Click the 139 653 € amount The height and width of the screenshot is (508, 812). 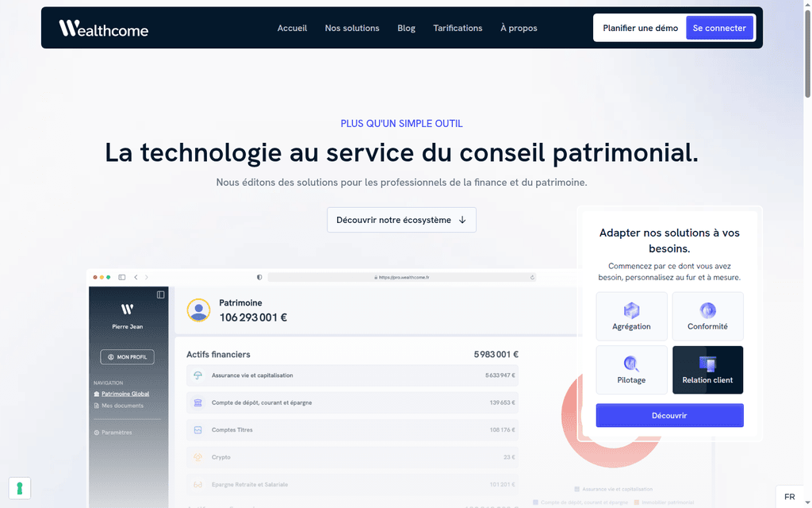(x=502, y=402)
